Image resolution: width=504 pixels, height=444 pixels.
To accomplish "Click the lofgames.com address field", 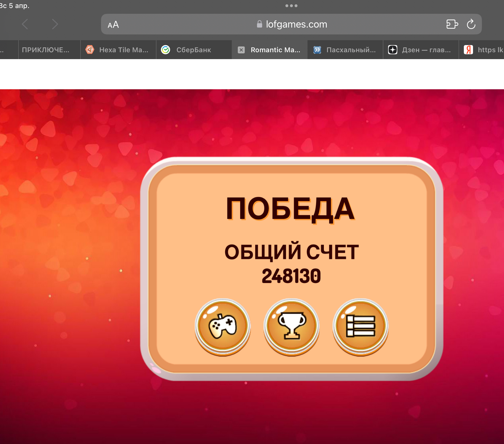I will click(x=291, y=24).
